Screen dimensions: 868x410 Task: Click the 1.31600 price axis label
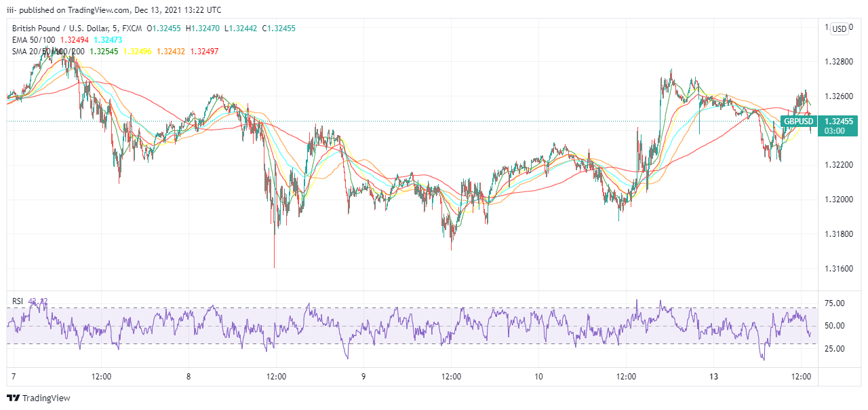[838, 269]
